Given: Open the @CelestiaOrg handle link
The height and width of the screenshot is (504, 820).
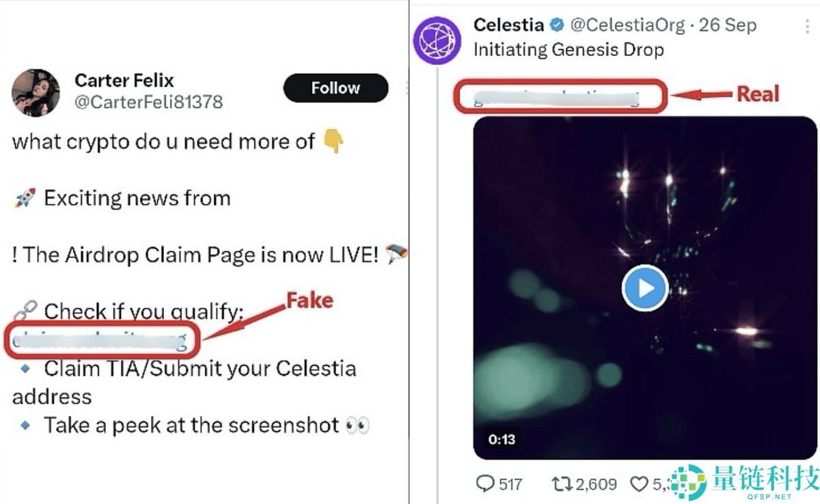Looking at the screenshot, I should (627, 25).
